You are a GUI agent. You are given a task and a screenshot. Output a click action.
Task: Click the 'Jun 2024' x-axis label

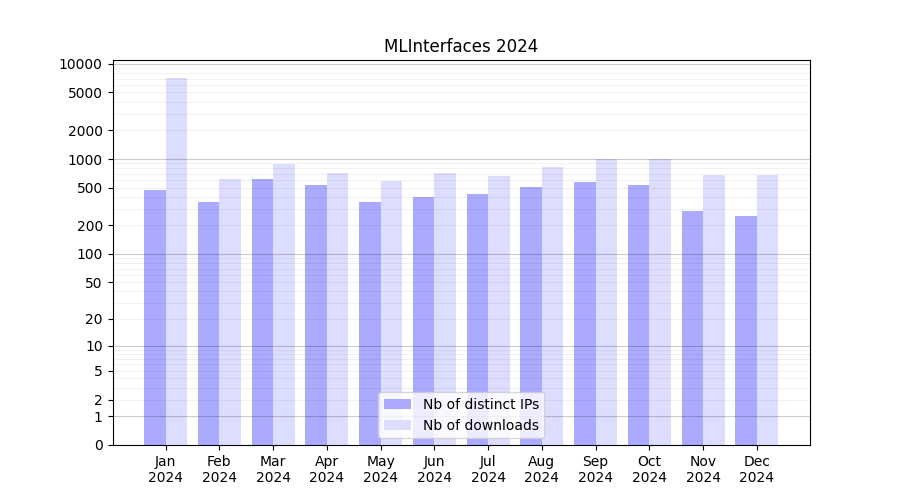pos(434,469)
